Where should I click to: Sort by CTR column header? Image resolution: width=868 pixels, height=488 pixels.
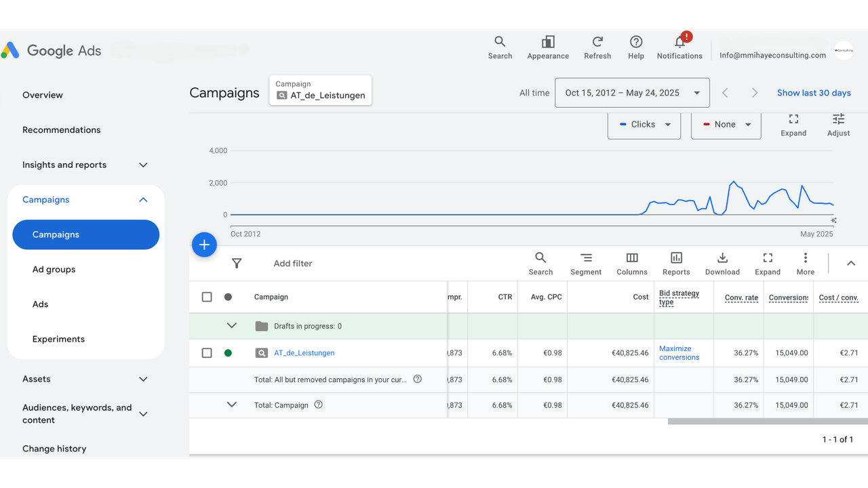505,297
